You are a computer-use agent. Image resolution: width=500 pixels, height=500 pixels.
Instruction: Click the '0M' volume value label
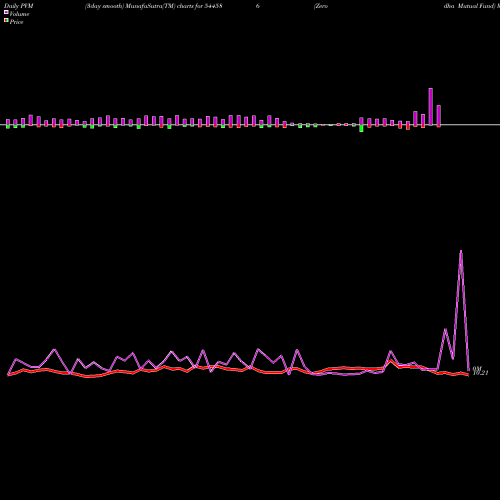point(477,368)
